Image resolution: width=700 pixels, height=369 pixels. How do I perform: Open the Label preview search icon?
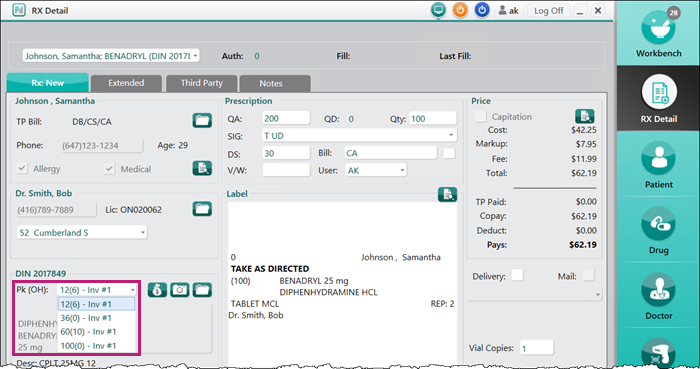pyautogui.click(x=447, y=195)
